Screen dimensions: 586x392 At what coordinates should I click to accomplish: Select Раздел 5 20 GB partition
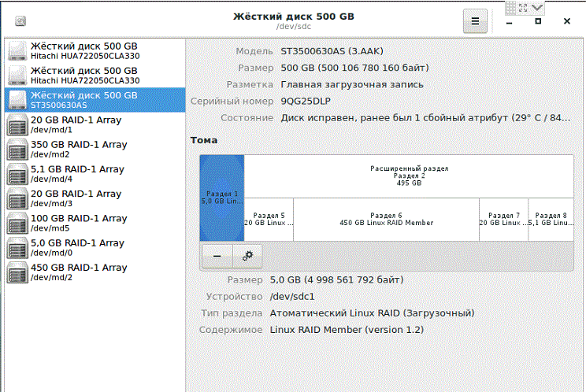[x=269, y=220]
